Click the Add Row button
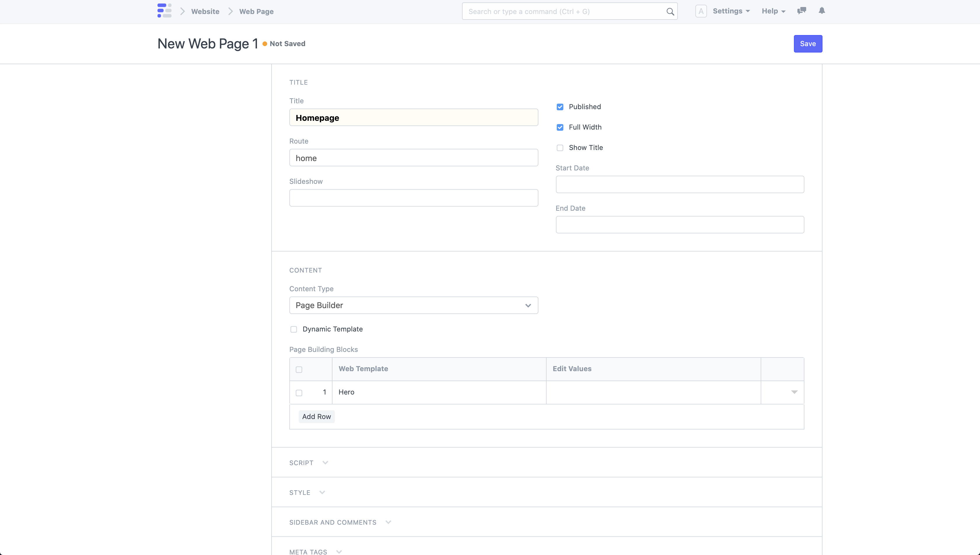 coord(316,416)
